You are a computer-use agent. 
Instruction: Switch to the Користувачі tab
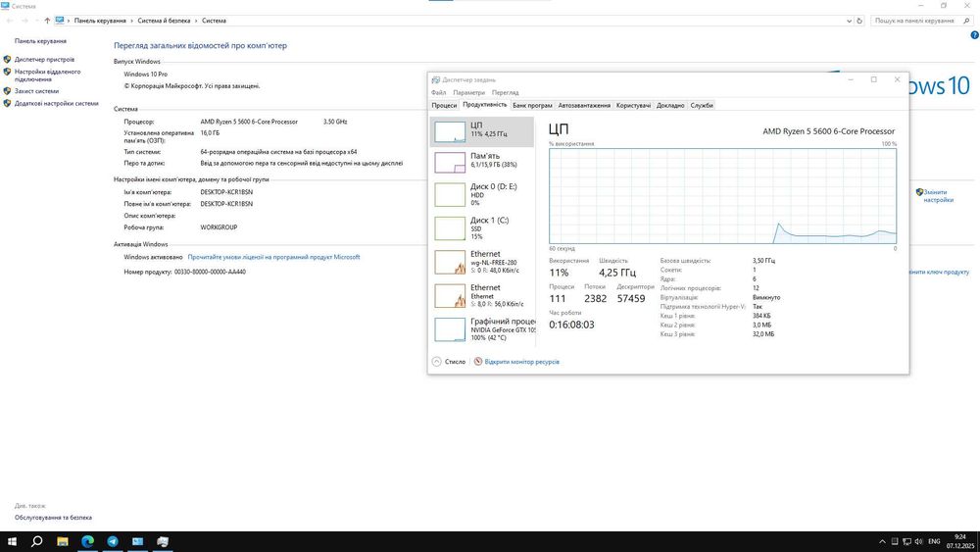click(x=633, y=105)
